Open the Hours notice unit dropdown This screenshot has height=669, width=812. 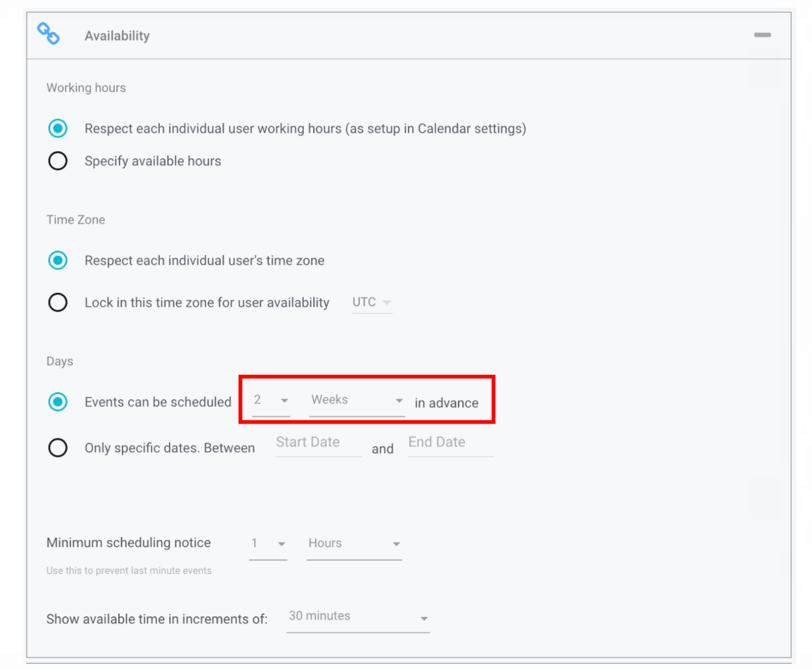click(354, 544)
